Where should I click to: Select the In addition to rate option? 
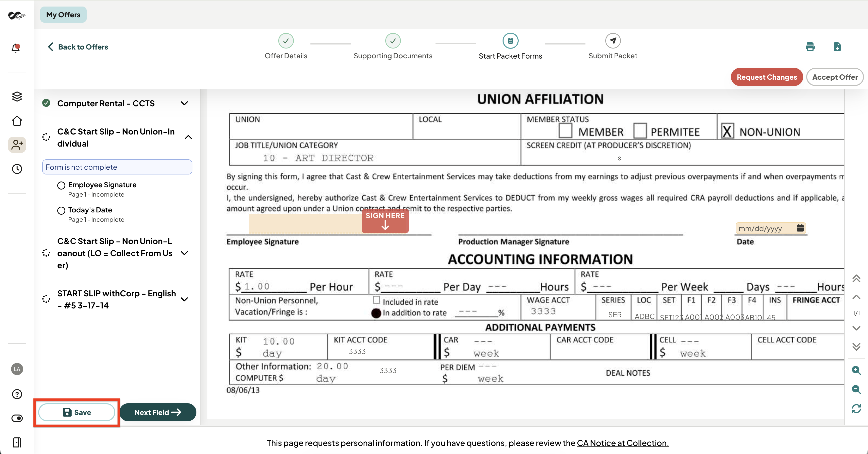click(376, 313)
